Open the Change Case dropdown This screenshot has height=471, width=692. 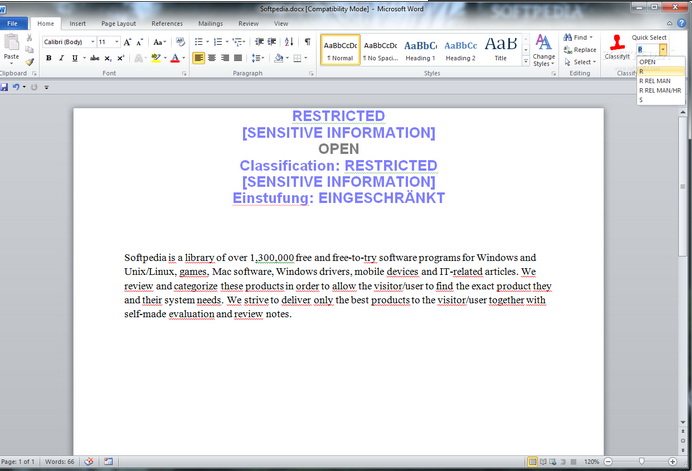pyautogui.click(x=159, y=42)
